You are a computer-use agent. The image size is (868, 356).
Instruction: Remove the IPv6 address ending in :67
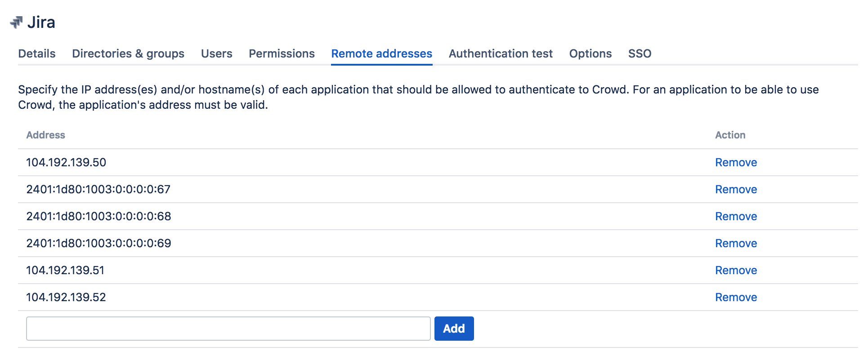736,189
